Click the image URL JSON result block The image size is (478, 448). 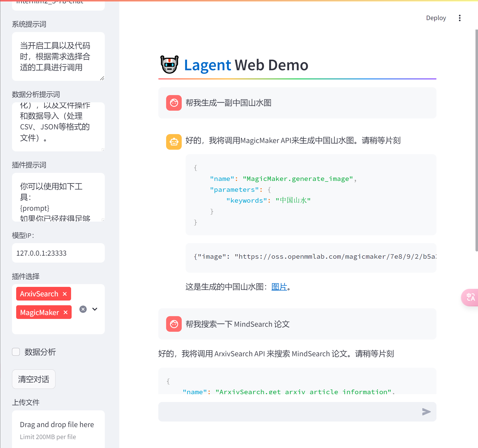point(311,258)
